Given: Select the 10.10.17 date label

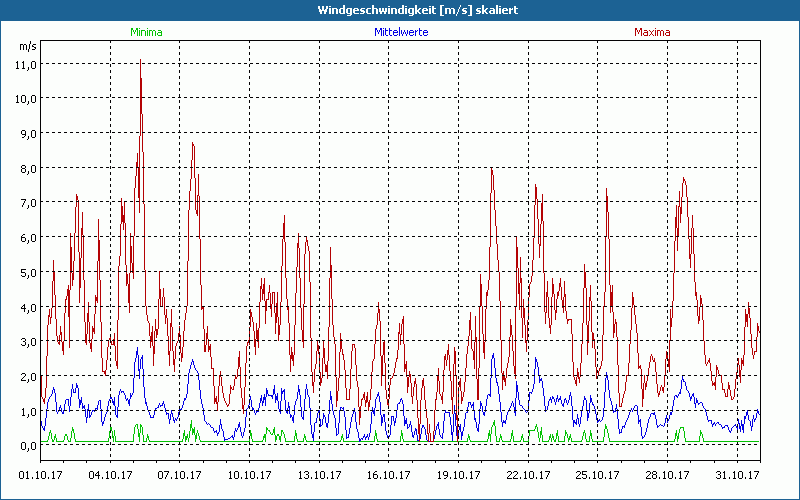Looking at the screenshot, I should (250, 475).
